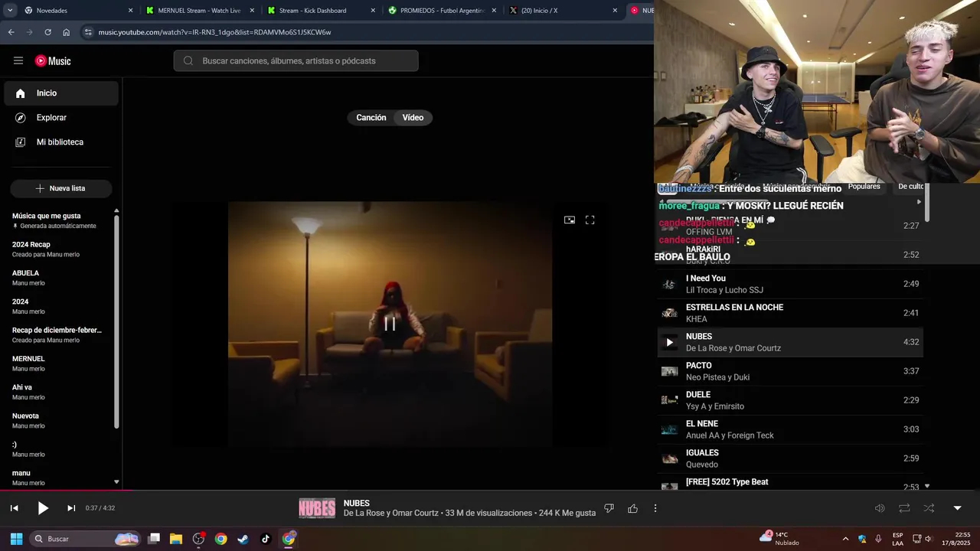Open more options in player bar
980x551 pixels.
pyautogui.click(x=655, y=508)
